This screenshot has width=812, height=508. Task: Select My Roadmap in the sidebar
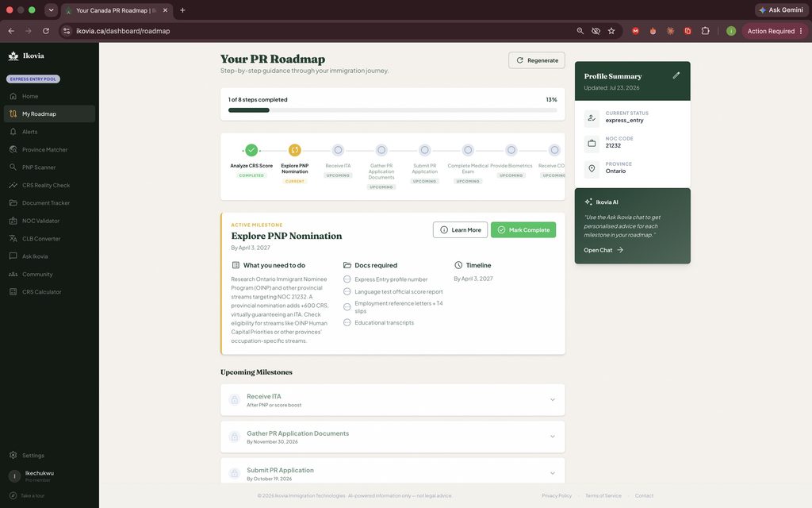49,114
